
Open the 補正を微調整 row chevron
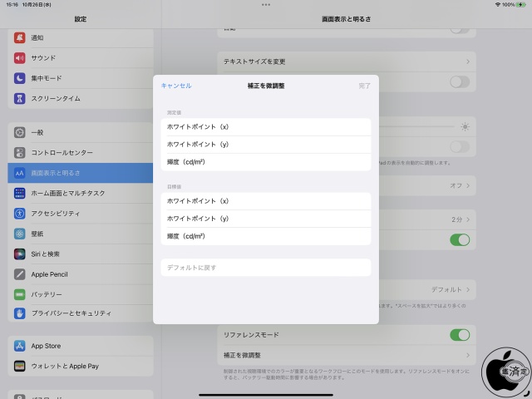click(468, 355)
